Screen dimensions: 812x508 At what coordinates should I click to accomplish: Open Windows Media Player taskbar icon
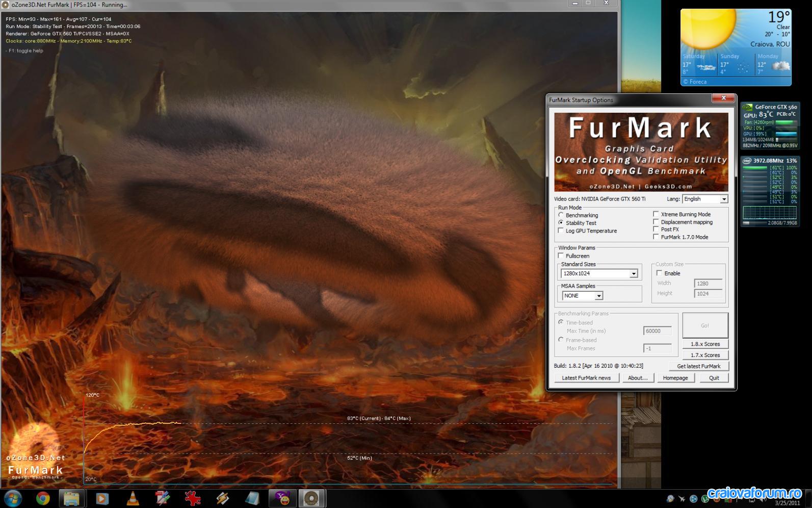click(102, 498)
